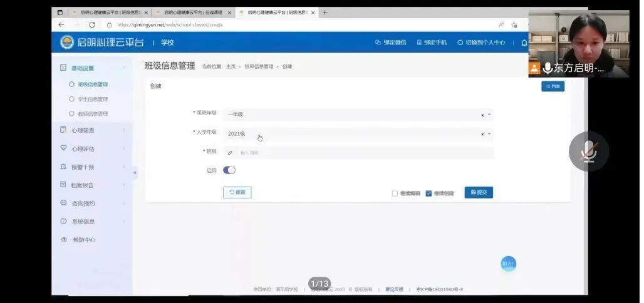Viewport: 644px width, 303px height.
Task: Open a new browser tab
Action: tap(325, 13)
